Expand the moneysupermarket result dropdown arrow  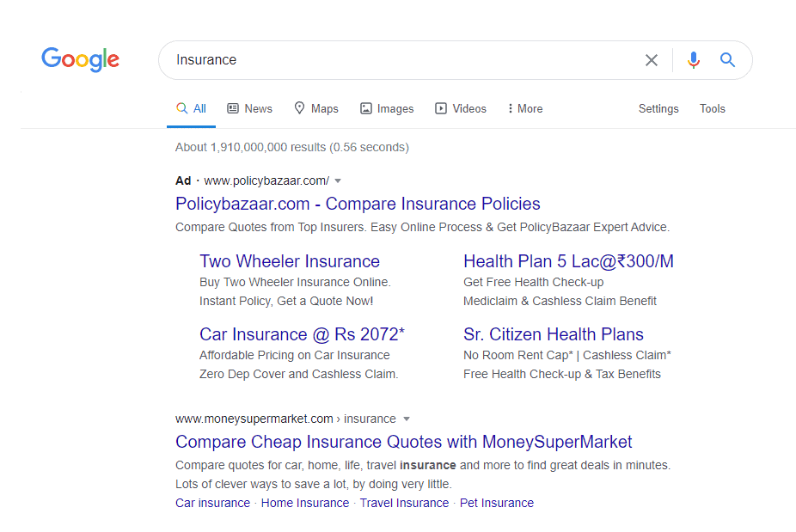[407, 419]
